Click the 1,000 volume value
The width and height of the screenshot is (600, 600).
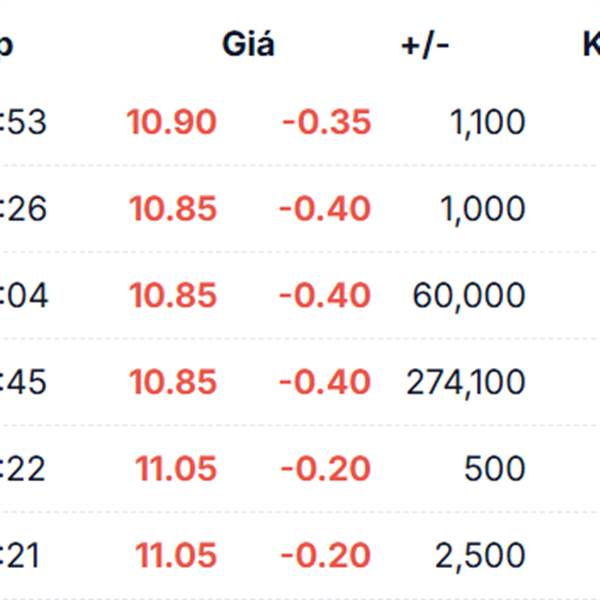[483, 210]
